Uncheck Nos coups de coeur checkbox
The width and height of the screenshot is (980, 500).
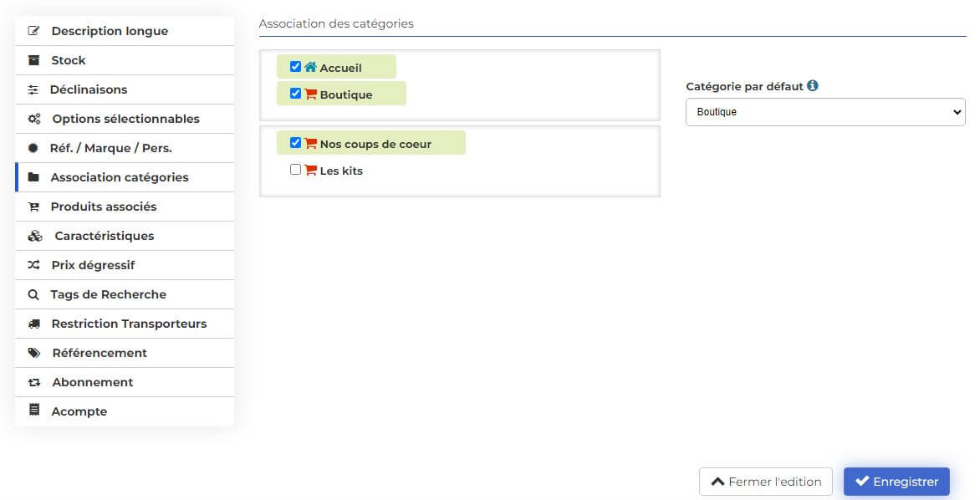coord(296,142)
